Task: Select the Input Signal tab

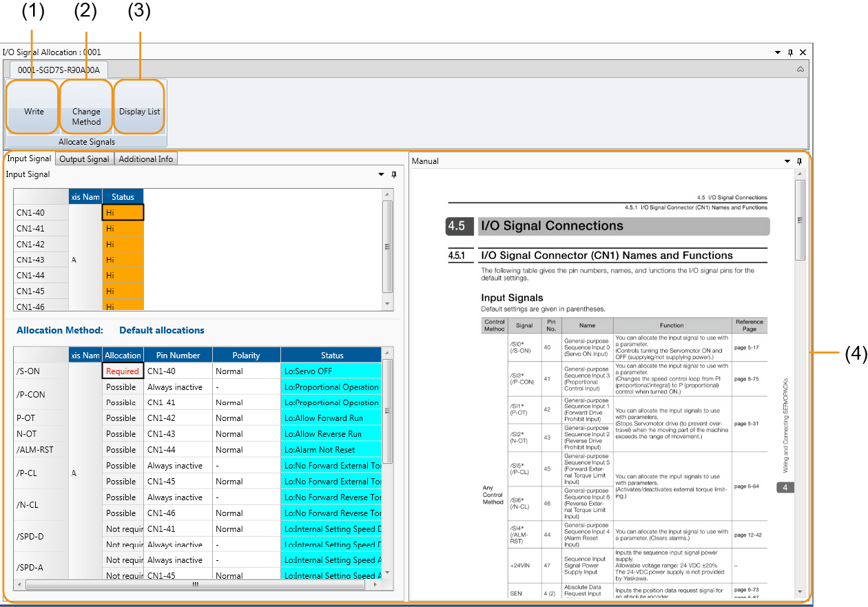Action: click(x=29, y=159)
